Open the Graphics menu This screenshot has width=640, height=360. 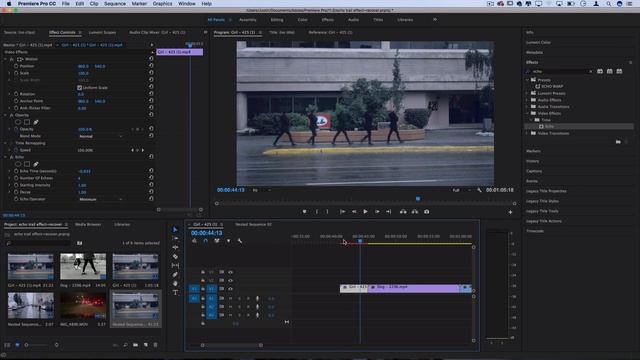click(x=162, y=4)
